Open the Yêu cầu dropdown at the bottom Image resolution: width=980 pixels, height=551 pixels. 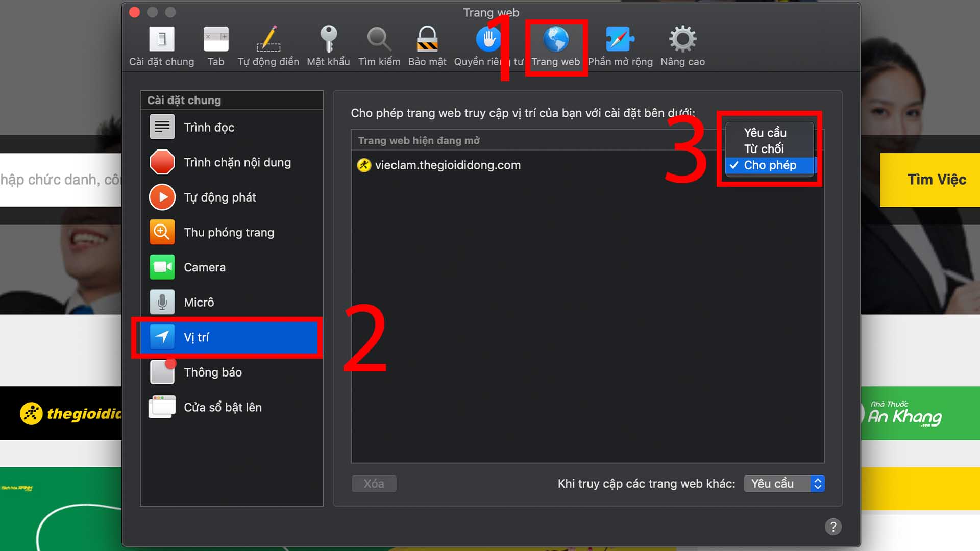784,484
